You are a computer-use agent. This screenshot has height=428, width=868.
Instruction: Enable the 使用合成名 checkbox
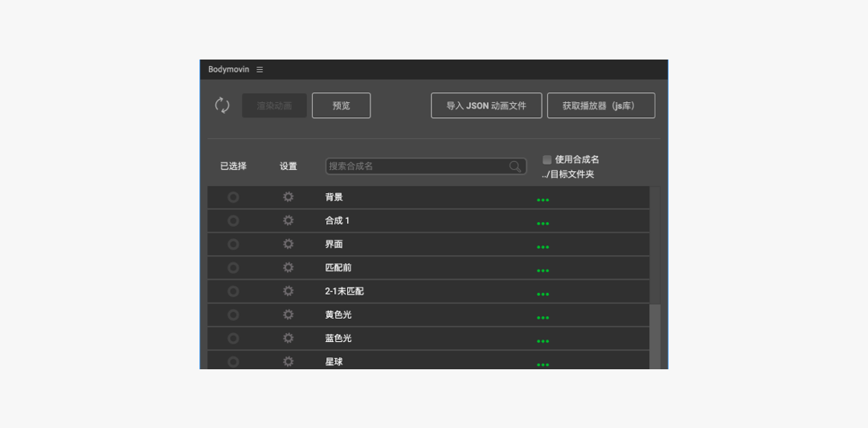(547, 159)
